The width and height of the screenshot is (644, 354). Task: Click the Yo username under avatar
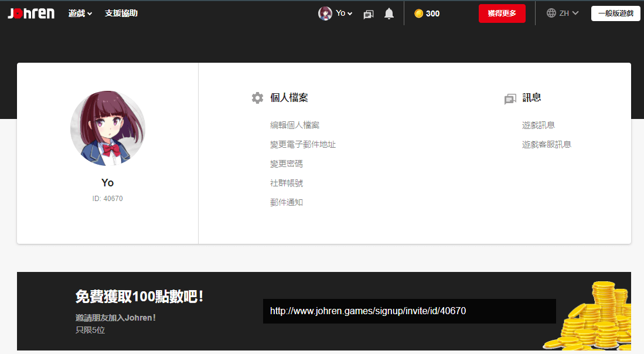(x=108, y=183)
